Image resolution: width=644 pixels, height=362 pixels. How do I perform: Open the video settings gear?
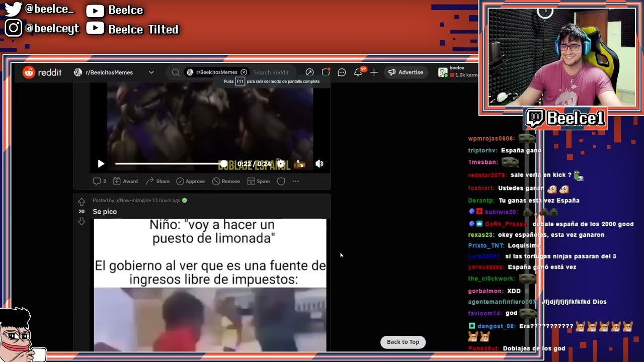pyautogui.click(x=281, y=163)
